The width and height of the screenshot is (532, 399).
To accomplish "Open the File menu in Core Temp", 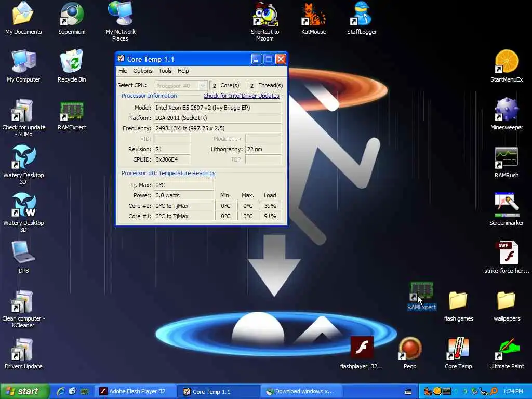I will [123, 71].
